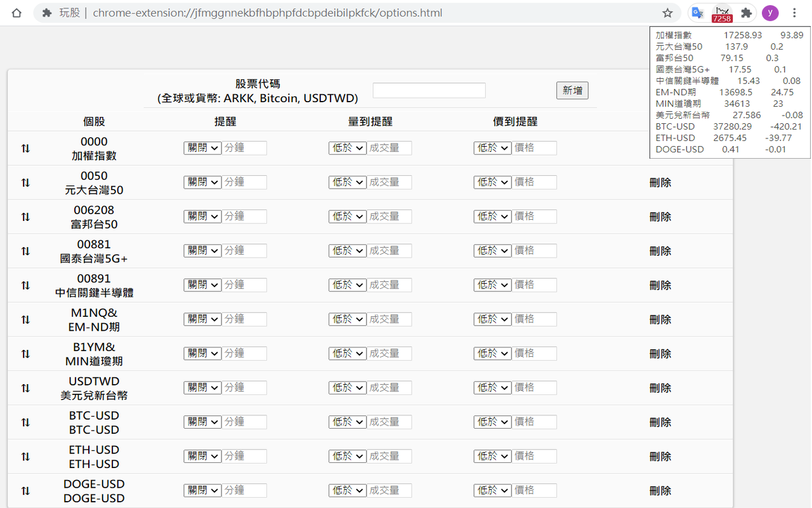
Task: Focus the 股票代碼 stock code input field
Action: (x=429, y=90)
